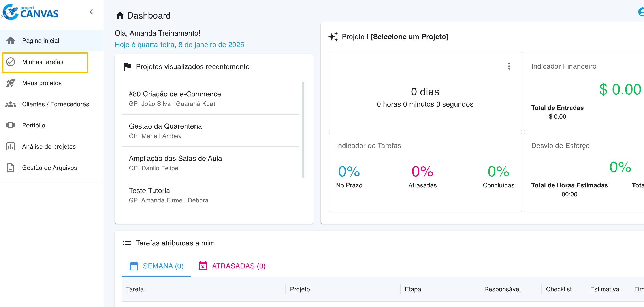Open Ampliação das Salas de Aula project
Viewport: 644px width, 307px height.
(175, 158)
